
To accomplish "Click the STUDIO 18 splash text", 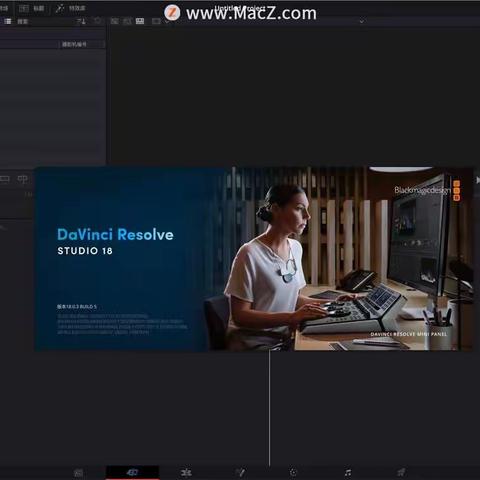I will point(85,251).
